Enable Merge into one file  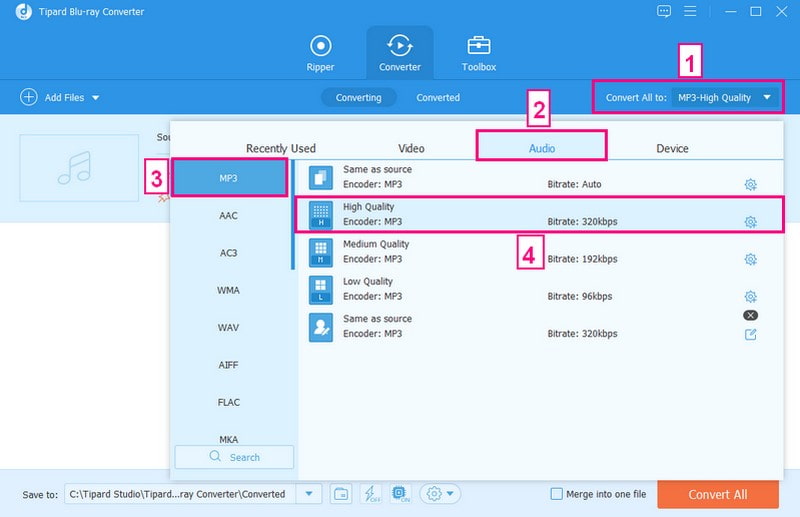coord(557,494)
